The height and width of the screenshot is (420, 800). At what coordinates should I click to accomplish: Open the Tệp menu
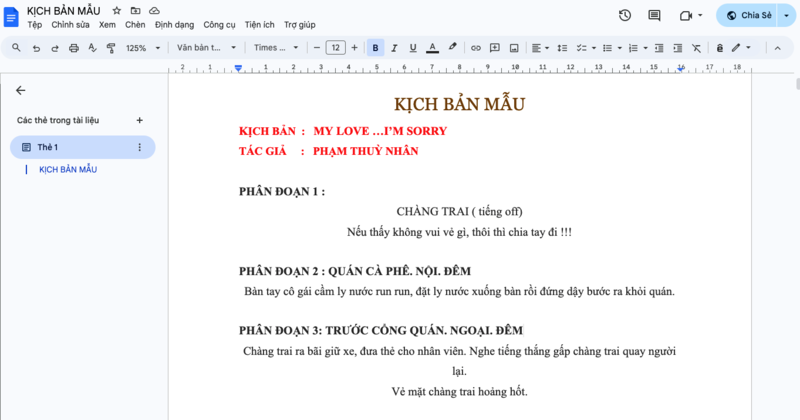coord(35,24)
